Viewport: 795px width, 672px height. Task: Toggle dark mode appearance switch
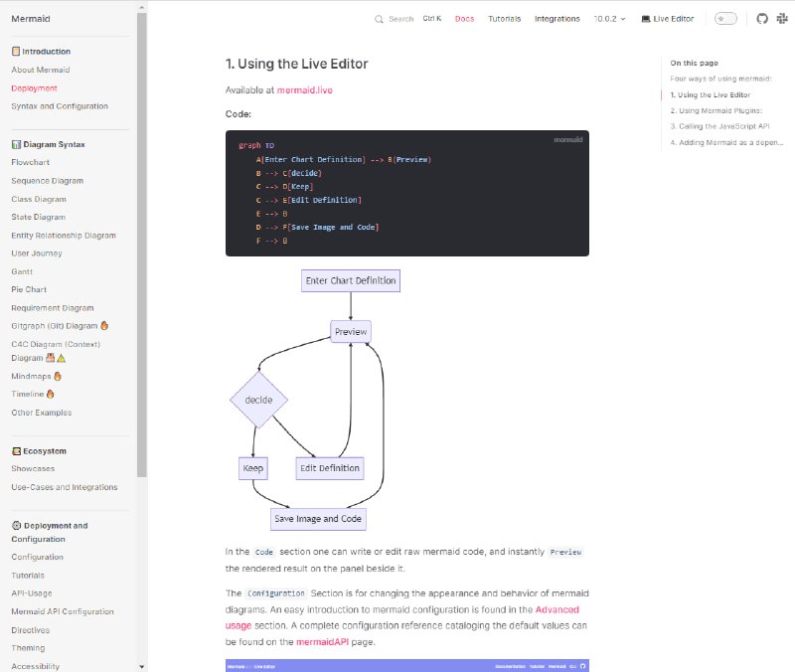coord(726,19)
